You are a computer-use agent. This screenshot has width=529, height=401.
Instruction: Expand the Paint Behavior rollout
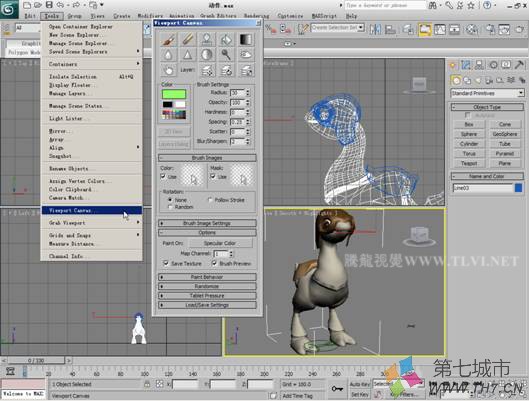207,277
